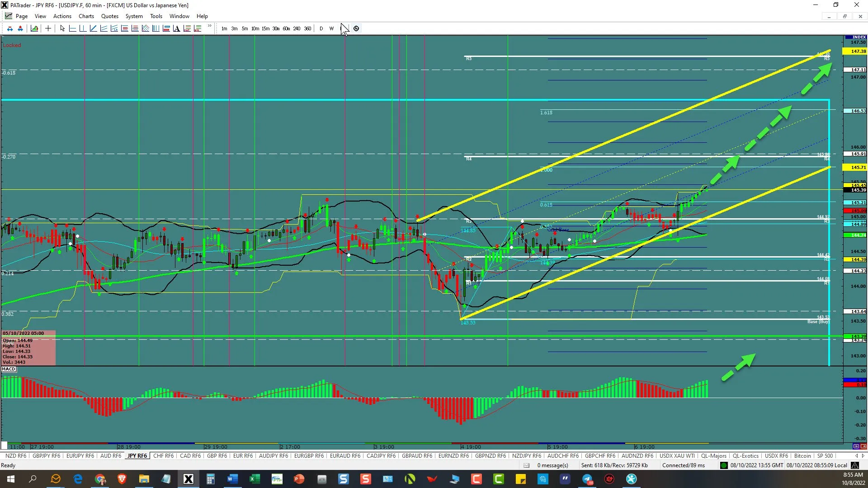
Task: Click the buy order icon in toolbar
Action: [x=20, y=28]
